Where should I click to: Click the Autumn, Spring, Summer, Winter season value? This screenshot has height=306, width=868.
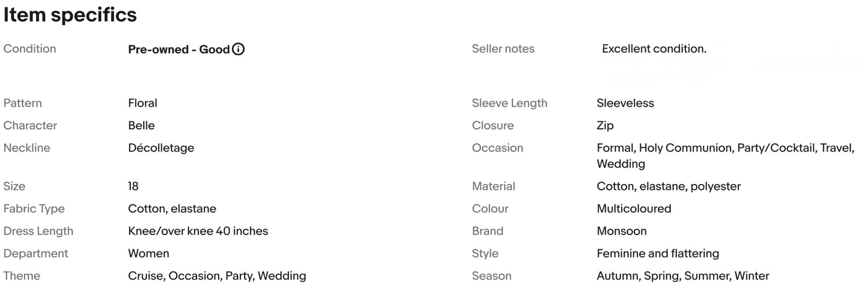(683, 276)
